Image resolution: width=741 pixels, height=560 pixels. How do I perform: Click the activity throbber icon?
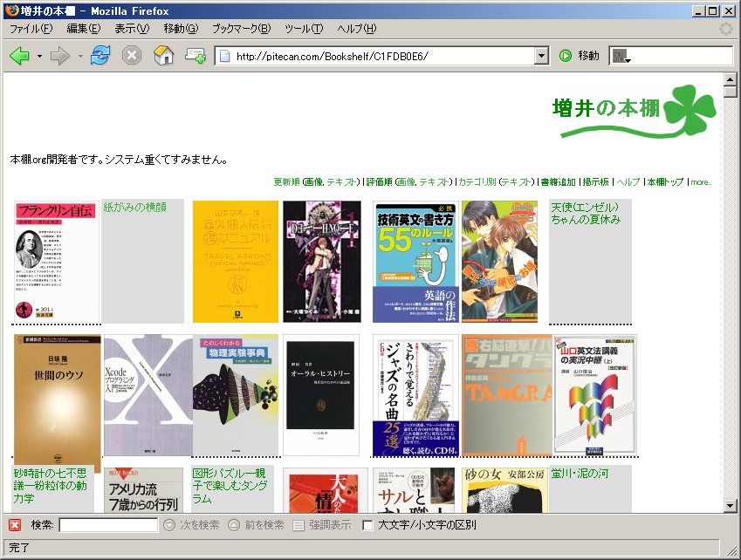(x=726, y=29)
